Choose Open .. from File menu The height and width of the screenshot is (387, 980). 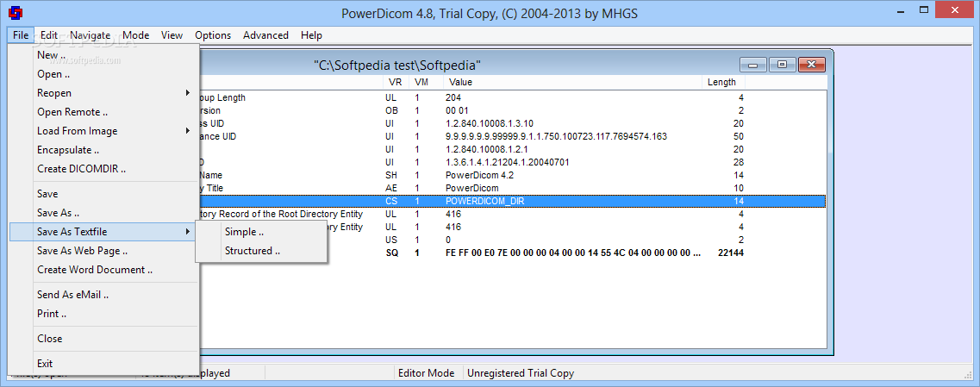pos(104,74)
